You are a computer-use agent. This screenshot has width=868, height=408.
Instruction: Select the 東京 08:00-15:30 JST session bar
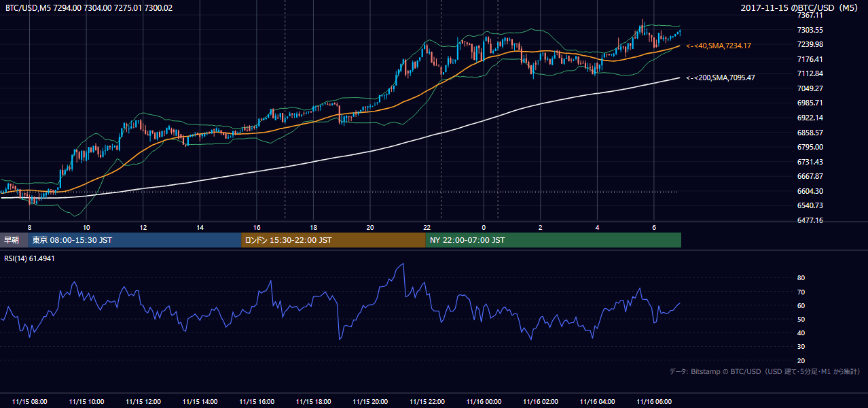[x=134, y=240]
